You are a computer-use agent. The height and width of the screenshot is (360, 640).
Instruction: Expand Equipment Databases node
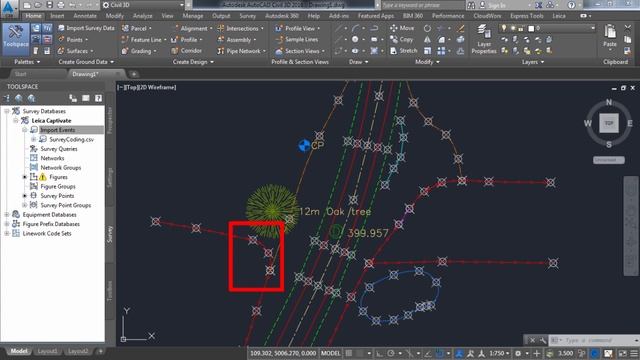(x=7, y=215)
